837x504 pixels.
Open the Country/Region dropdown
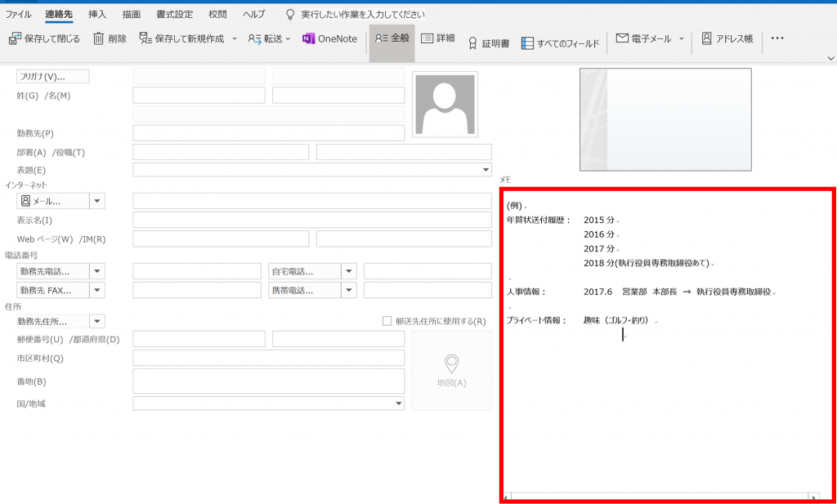point(399,404)
